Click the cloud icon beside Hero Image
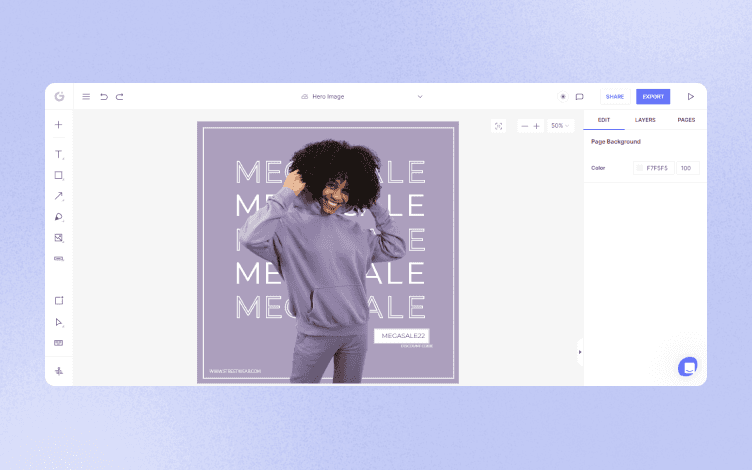 pos(305,96)
